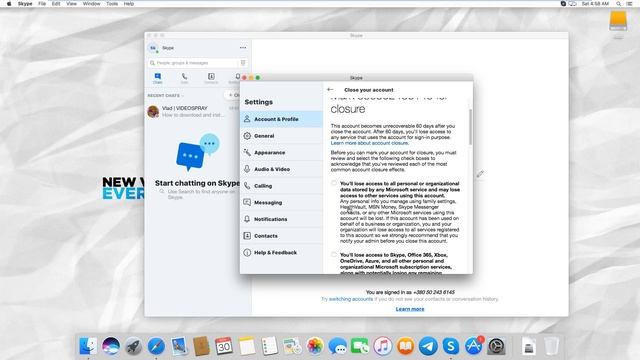Image resolution: width=640 pixels, height=360 pixels.
Task: Open Launchpad rocket icon in Dock
Action: click(x=133, y=346)
